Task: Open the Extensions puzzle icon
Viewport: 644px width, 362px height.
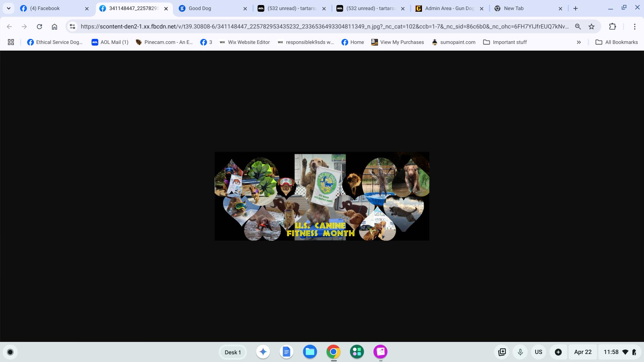Action: pos(612,26)
